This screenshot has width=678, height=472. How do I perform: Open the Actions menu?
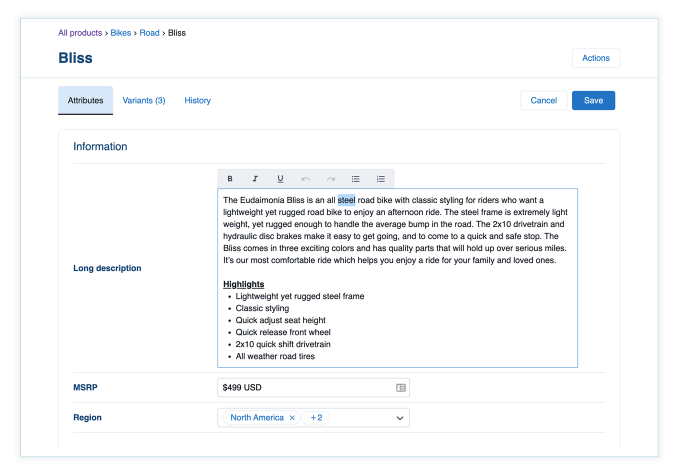pyautogui.click(x=595, y=58)
